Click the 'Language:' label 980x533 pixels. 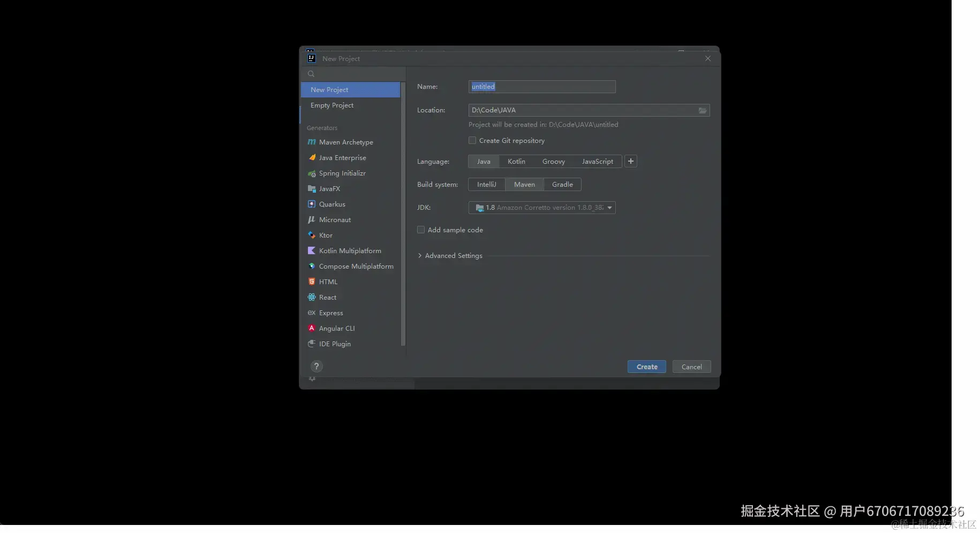click(x=433, y=162)
